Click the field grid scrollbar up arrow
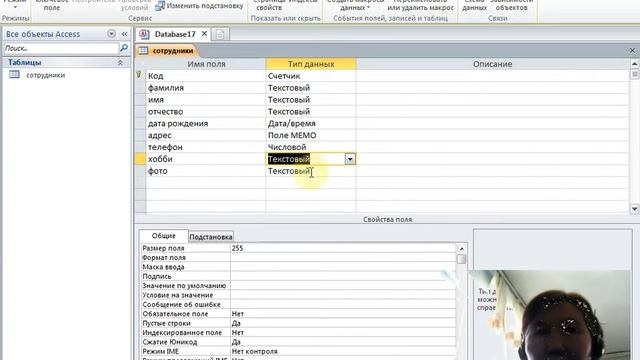Viewport: 640px width, 360px height. (x=634, y=64)
